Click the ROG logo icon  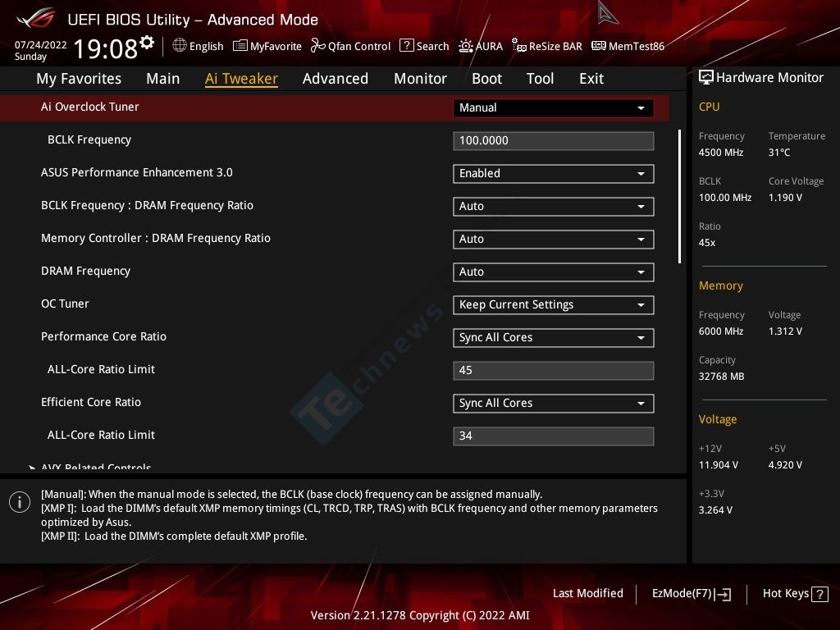pos(35,18)
